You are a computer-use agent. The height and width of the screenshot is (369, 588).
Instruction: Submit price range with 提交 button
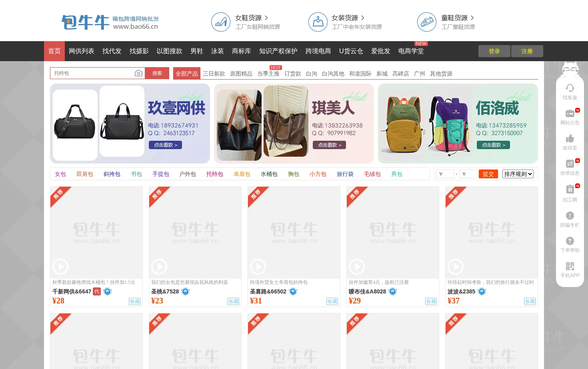pyautogui.click(x=488, y=174)
